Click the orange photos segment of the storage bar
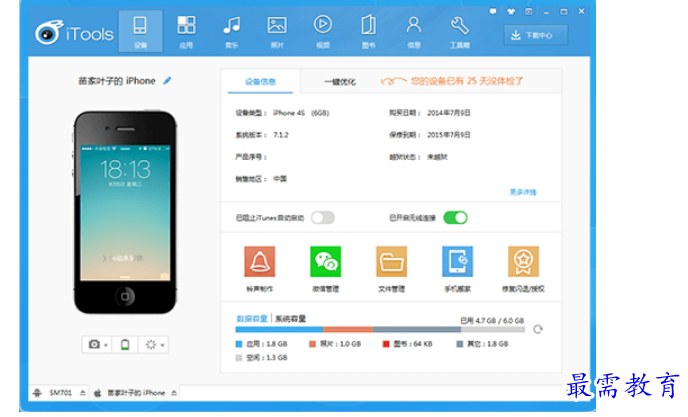The image size is (688, 417). [x=348, y=329]
